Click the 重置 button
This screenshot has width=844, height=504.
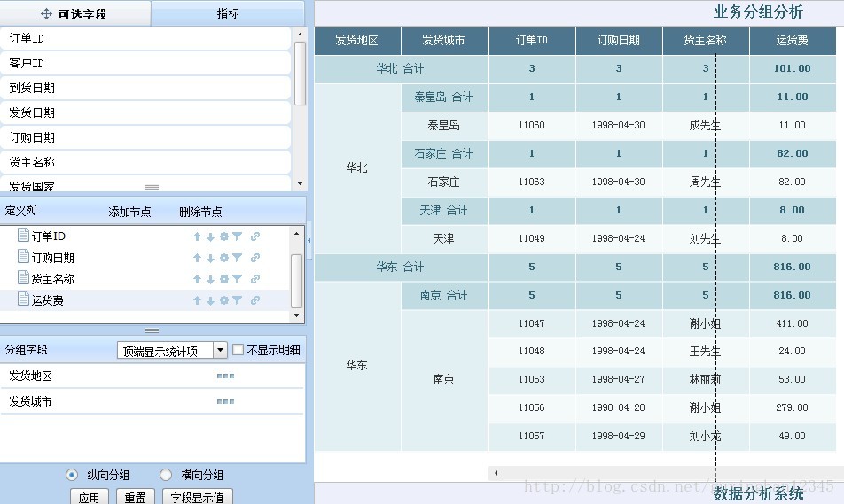click(135, 497)
